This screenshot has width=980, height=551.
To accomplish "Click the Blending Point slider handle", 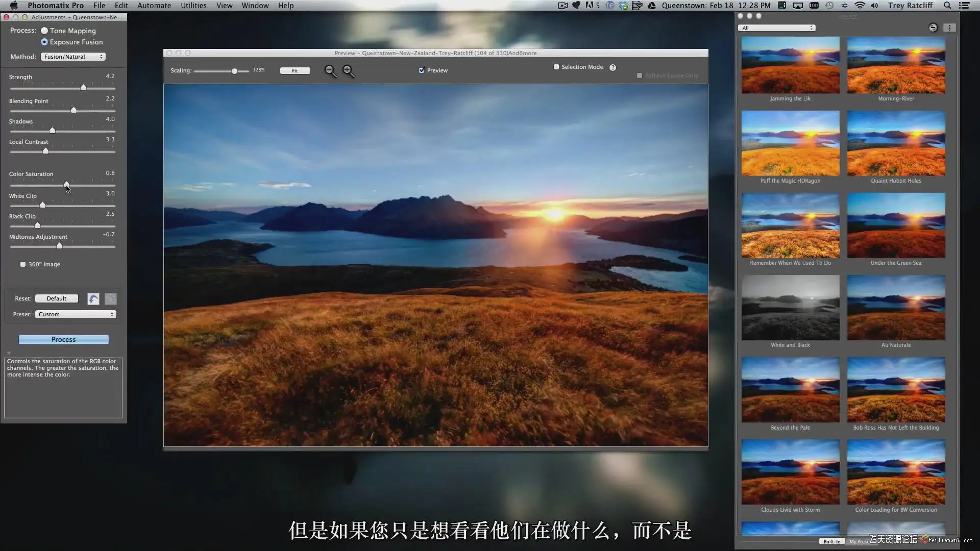I will click(x=73, y=110).
